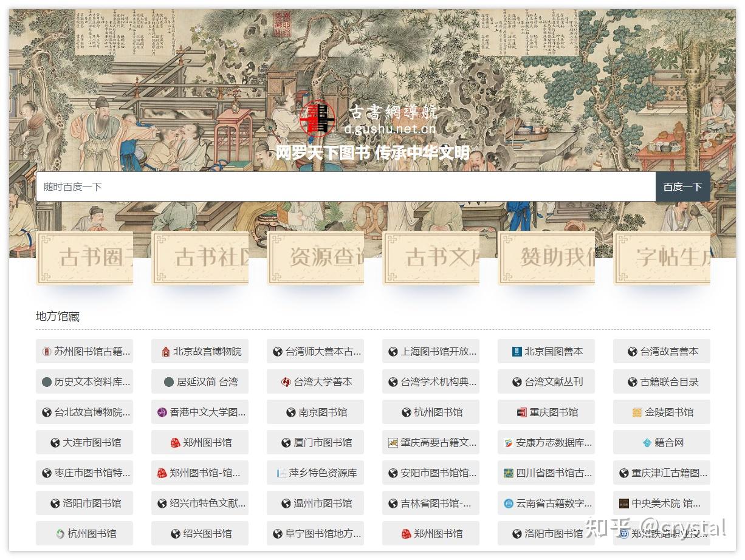
Task: Open the 赞助我 navigation card
Action: click(x=546, y=258)
